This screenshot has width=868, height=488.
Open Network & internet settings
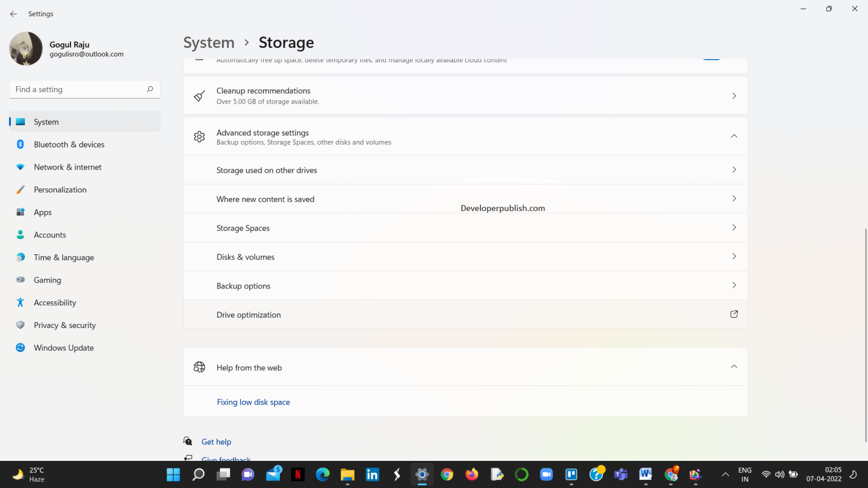tap(67, 167)
